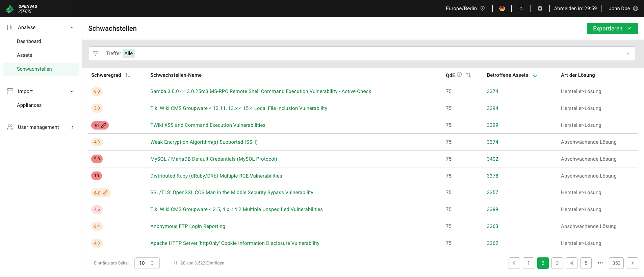Click current page 2 button

pyautogui.click(x=543, y=263)
